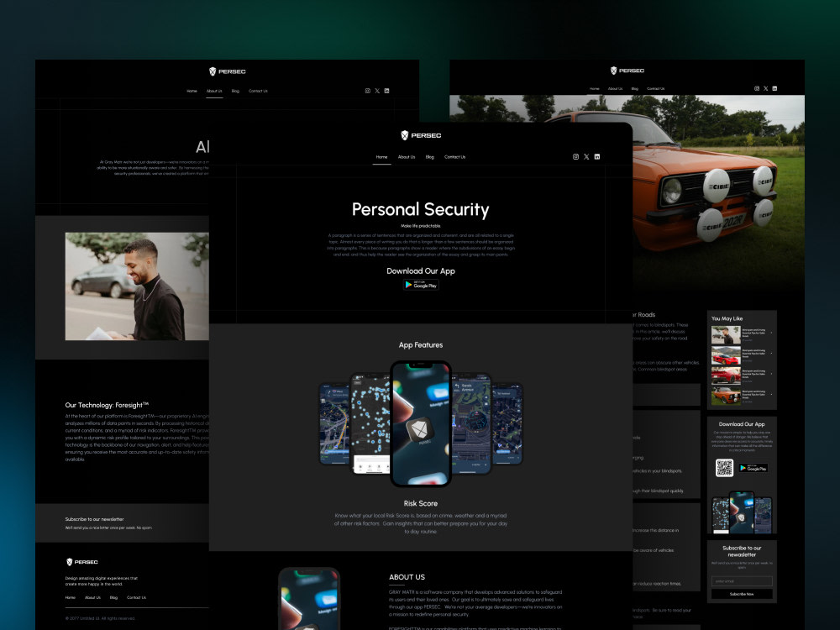
Task: Click smiling man photo on About Us page
Action: click(x=137, y=286)
